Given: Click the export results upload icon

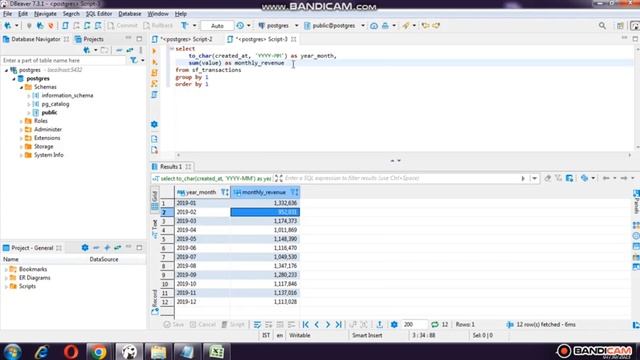Looking at the screenshot, I should 380,324.
